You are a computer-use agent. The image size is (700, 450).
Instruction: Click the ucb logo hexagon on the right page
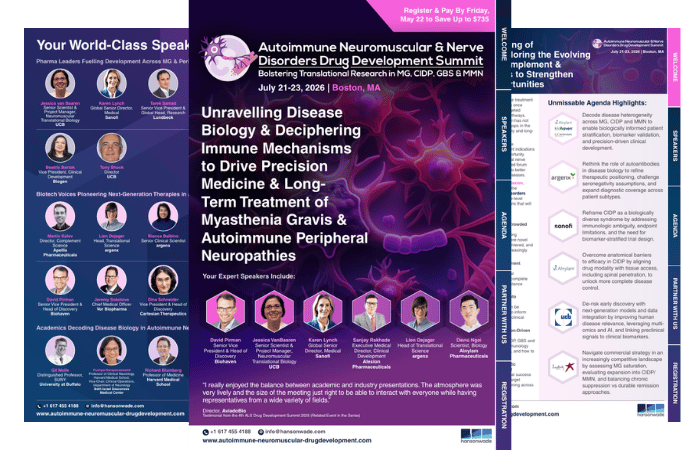[563, 317]
